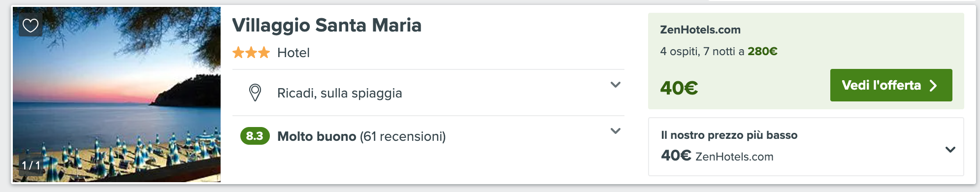Save hotel with the heart icon
The width and height of the screenshot is (980, 192).
pos(31,25)
